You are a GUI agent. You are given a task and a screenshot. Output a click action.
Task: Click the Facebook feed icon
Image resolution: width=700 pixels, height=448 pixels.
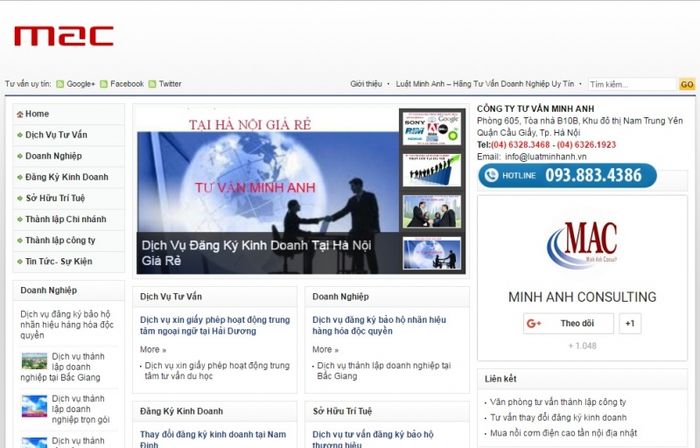click(104, 84)
